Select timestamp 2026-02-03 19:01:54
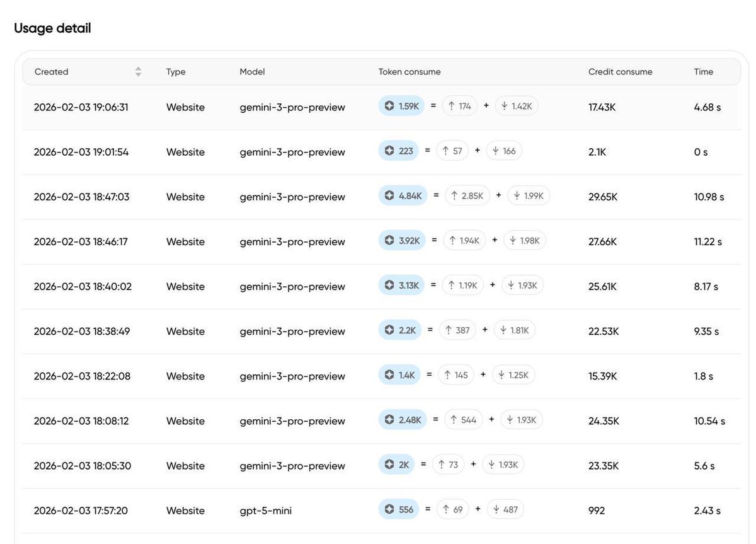 81,152
